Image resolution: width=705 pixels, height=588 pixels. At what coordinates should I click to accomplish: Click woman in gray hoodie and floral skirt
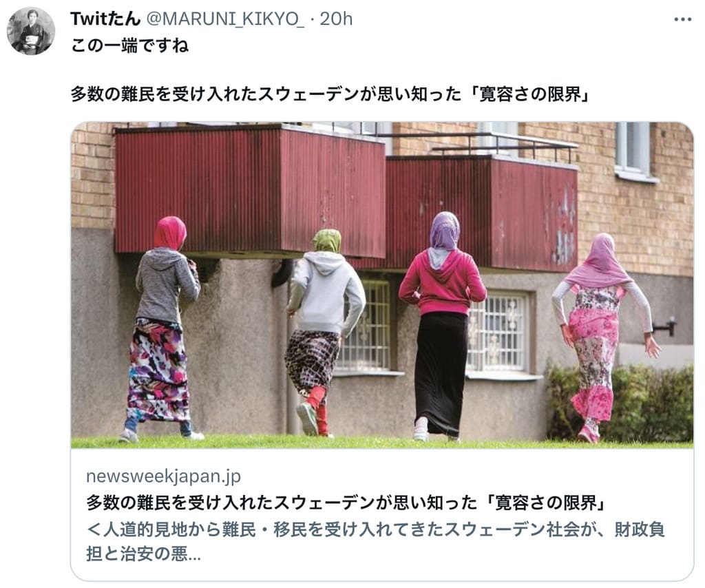(x=162, y=329)
